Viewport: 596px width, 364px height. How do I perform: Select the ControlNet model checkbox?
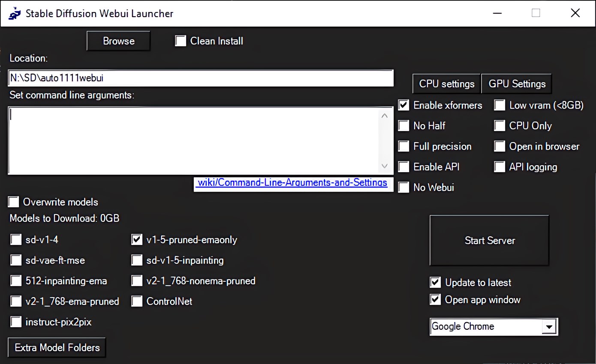click(x=137, y=301)
